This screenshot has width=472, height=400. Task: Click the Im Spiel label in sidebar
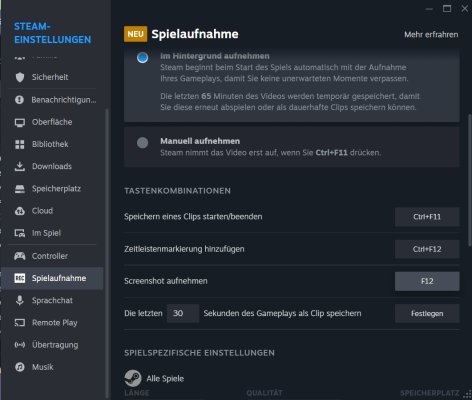46,233
